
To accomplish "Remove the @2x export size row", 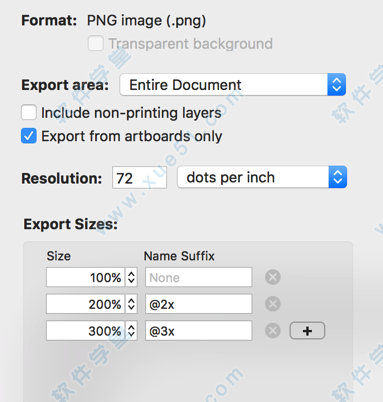I will click(x=273, y=304).
